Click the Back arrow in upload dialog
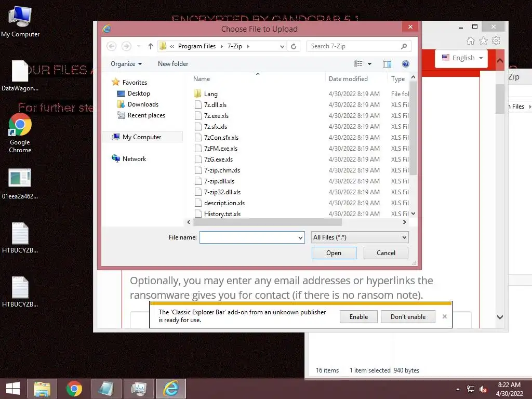The width and height of the screenshot is (532, 399). tap(111, 46)
